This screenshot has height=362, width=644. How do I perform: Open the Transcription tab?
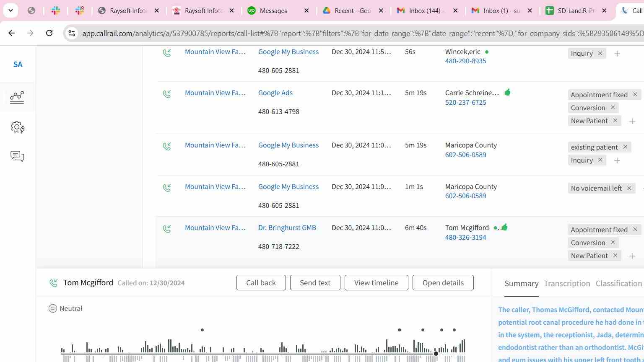click(x=567, y=284)
